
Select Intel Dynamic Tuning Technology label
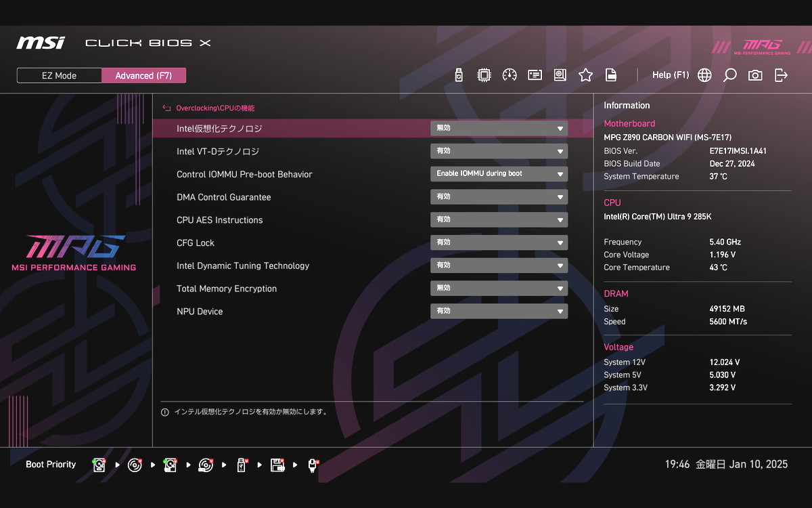click(243, 266)
